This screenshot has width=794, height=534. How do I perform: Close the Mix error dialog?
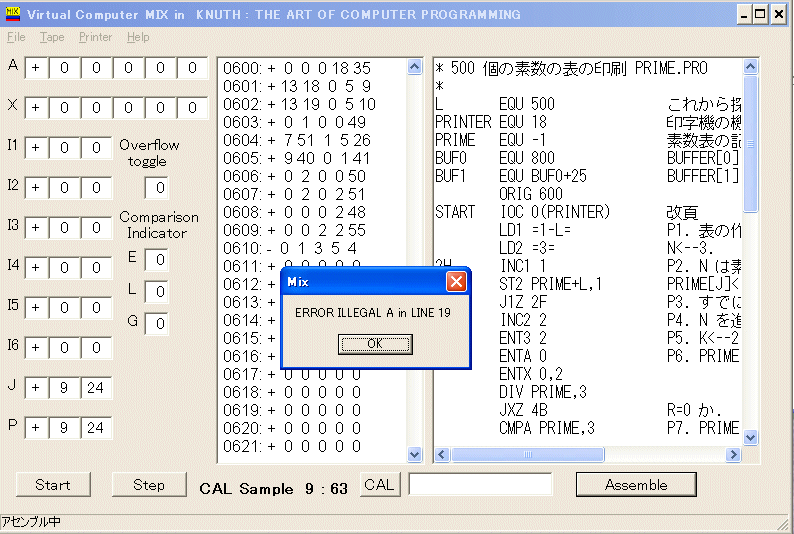click(456, 281)
